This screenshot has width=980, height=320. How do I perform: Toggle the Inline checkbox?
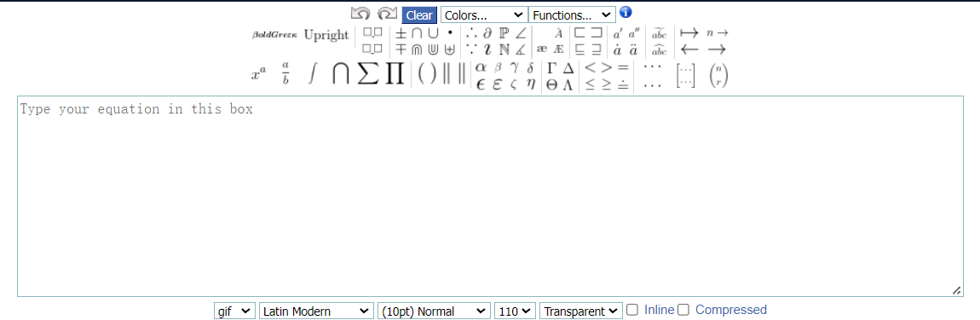pyautogui.click(x=632, y=310)
